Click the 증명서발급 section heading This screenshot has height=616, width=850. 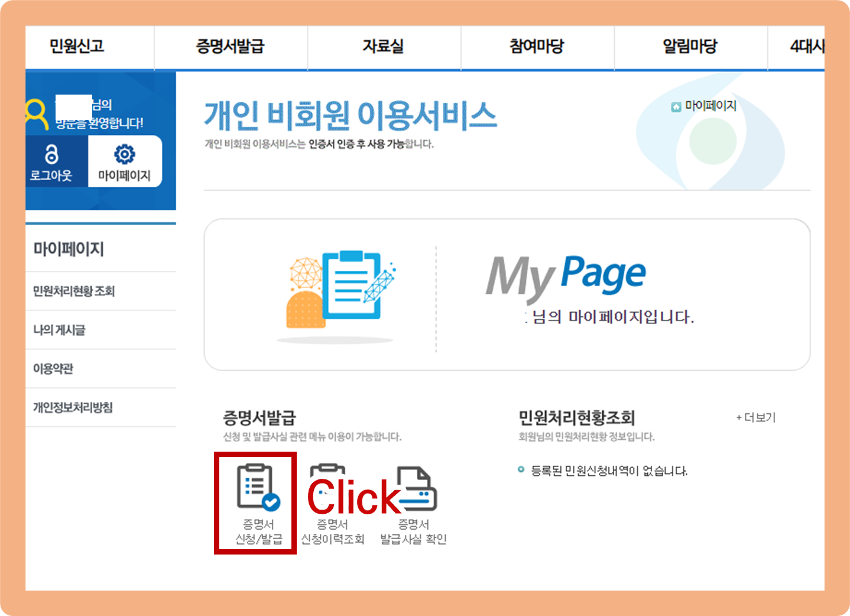click(259, 418)
